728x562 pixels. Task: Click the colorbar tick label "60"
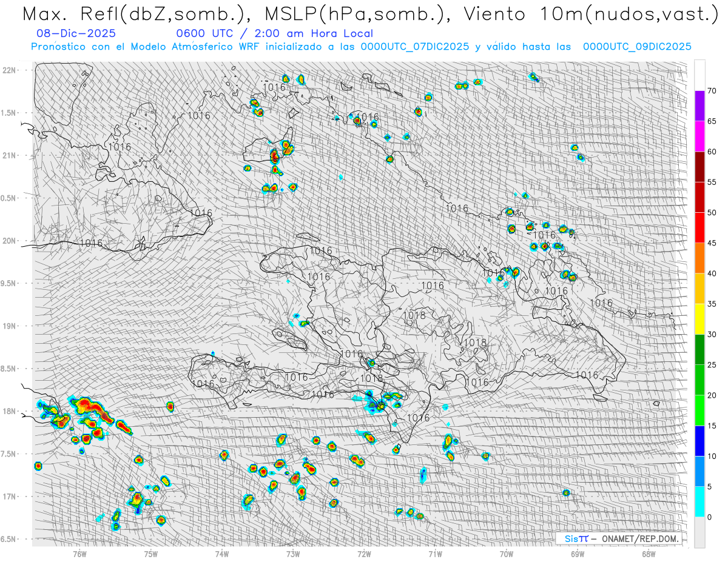click(712, 152)
